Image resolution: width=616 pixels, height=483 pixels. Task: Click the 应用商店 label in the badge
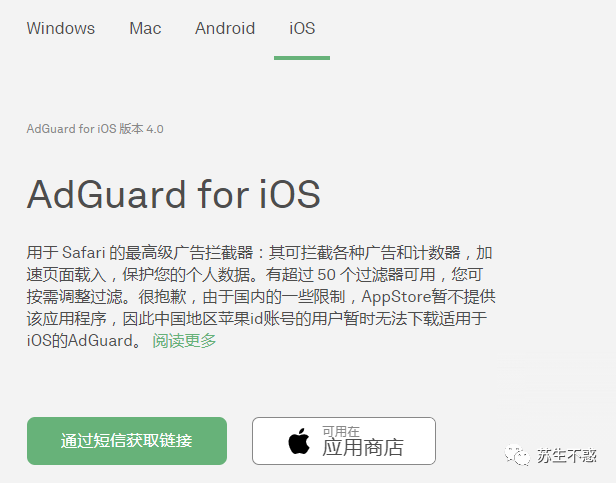tap(363, 447)
